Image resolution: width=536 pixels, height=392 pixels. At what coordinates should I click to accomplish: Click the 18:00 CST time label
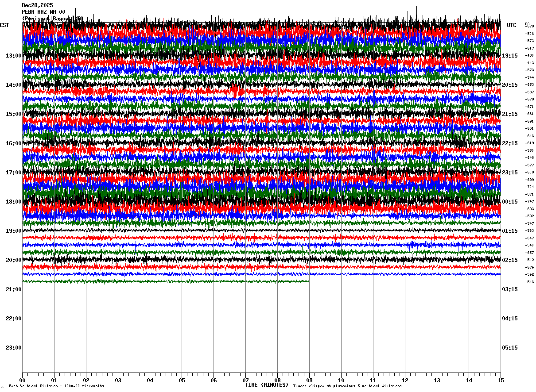(14, 202)
